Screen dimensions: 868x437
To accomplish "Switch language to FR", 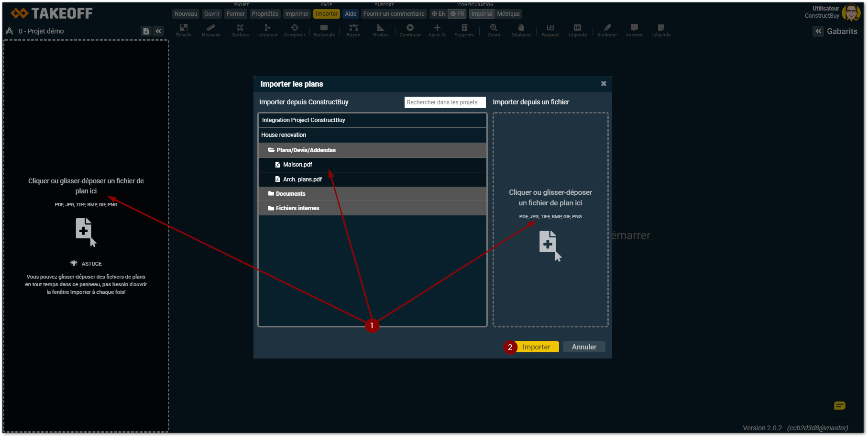I will (x=457, y=14).
